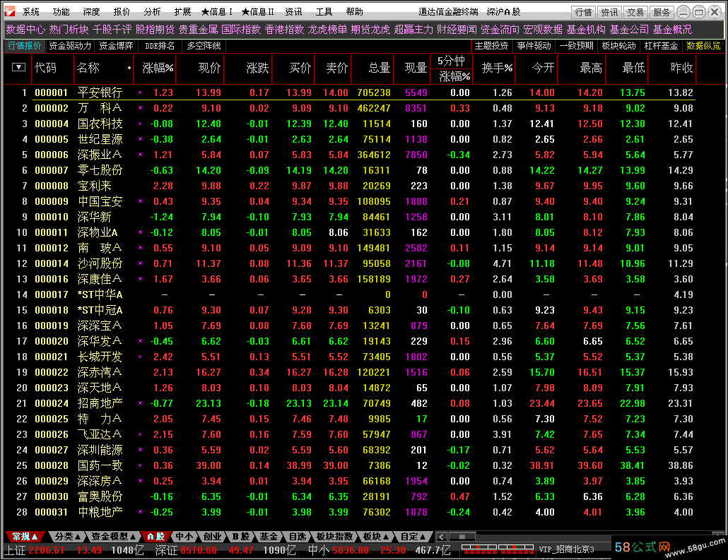Image resolution: width=728 pixels, height=560 pixels.
Task: Expand the 资金模型 bottom tab menu
Action: tap(114, 536)
